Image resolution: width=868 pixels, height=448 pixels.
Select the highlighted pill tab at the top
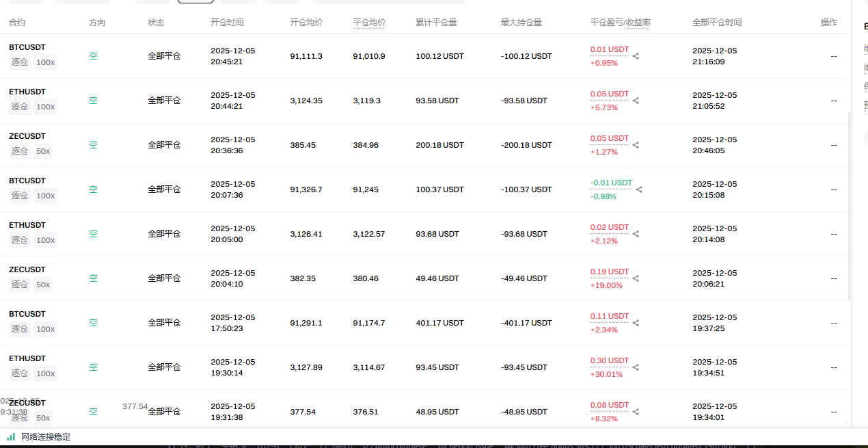point(195,2)
